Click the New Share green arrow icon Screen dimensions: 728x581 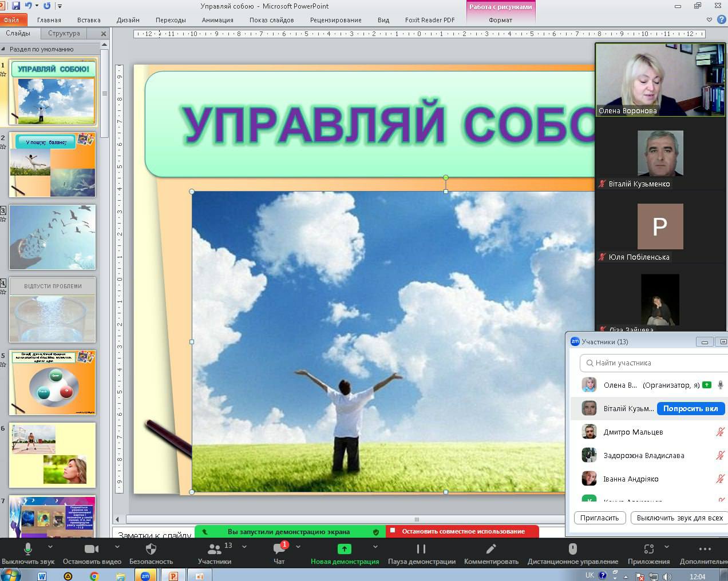(344, 549)
